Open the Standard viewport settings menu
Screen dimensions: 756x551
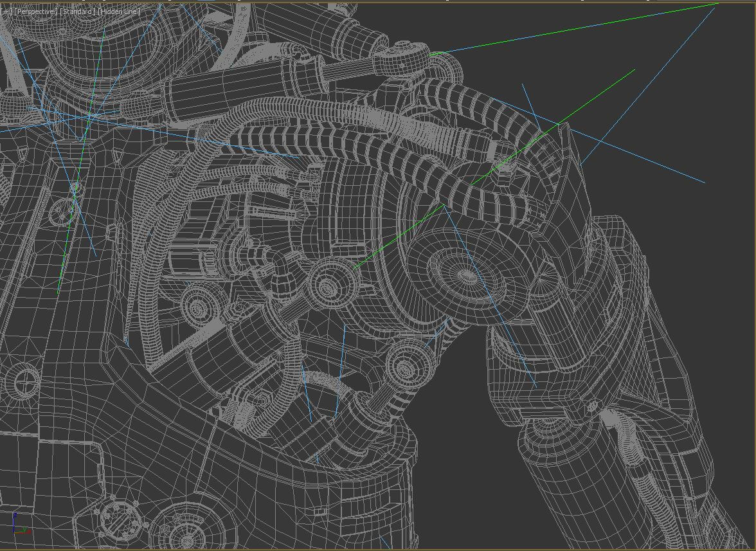click(78, 12)
